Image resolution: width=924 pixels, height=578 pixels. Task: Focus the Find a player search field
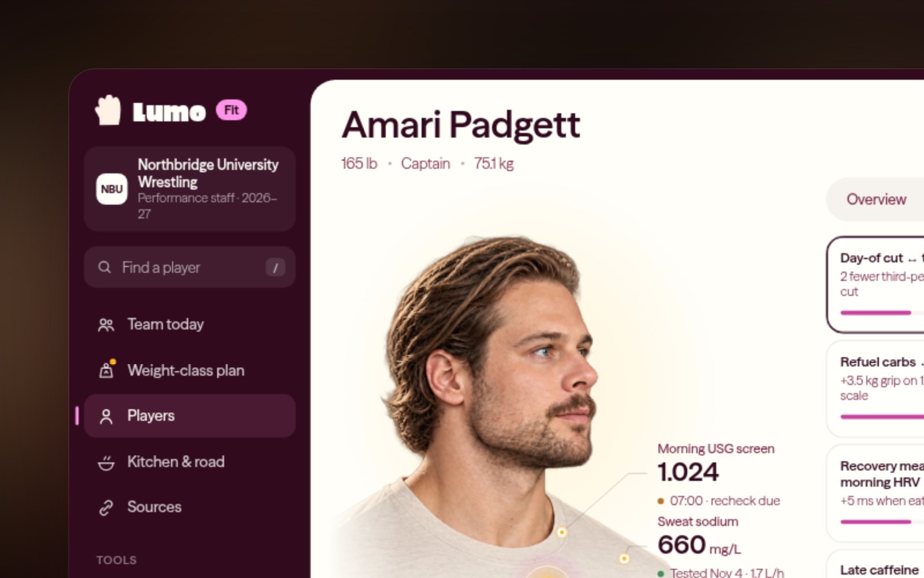pyautogui.click(x=190, y=267)
